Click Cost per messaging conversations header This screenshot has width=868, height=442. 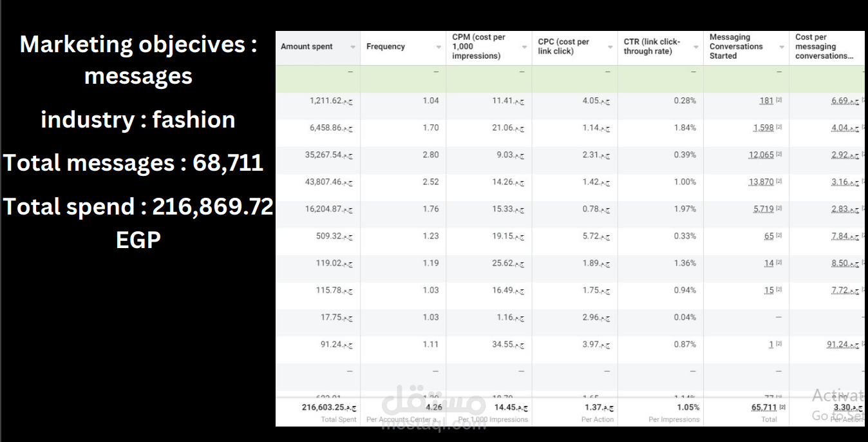click(x=825, y=46)
